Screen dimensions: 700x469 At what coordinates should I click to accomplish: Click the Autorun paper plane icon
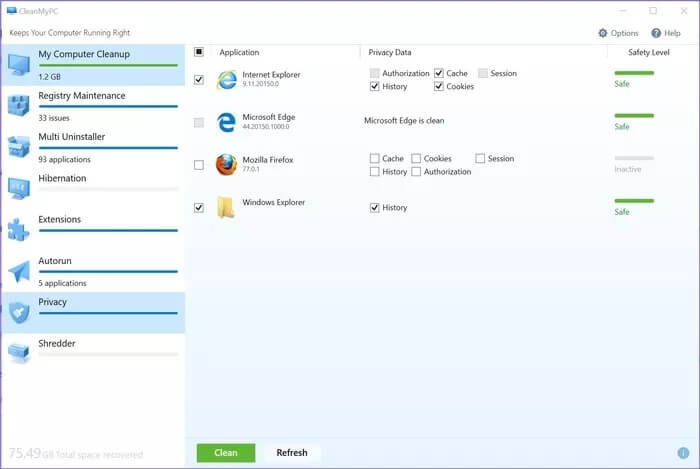pyautogui.click(x=19, y=271)
